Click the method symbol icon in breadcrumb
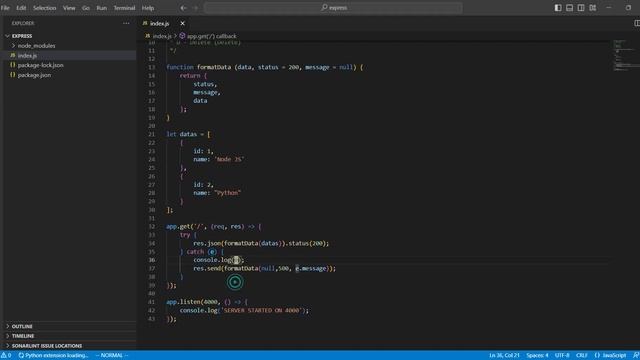 [182, 36]
